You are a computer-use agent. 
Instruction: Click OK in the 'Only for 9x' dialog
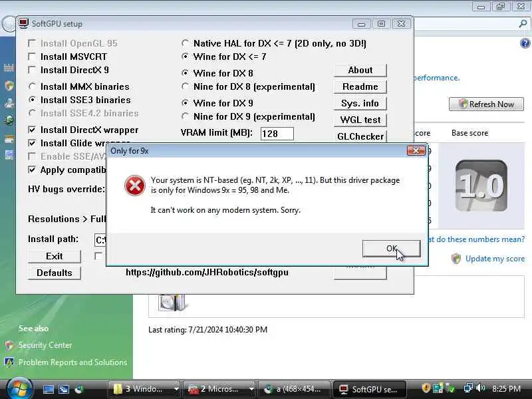[x=391, y=249]
